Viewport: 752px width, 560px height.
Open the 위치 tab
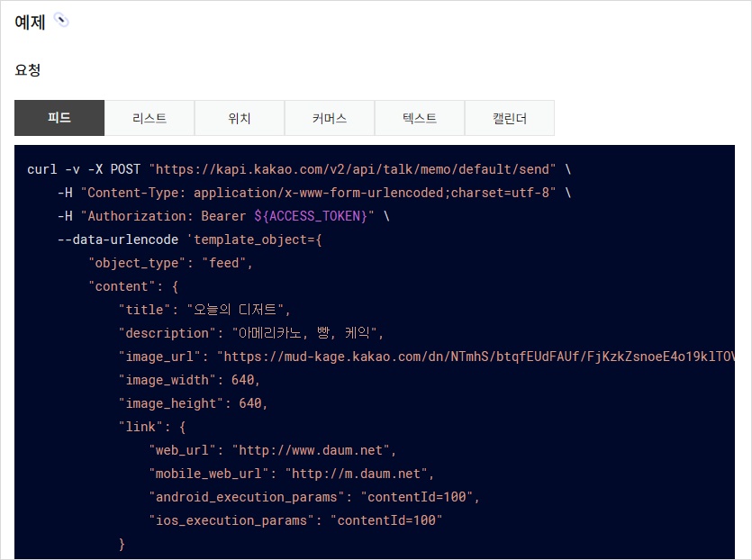coord(240,118)
